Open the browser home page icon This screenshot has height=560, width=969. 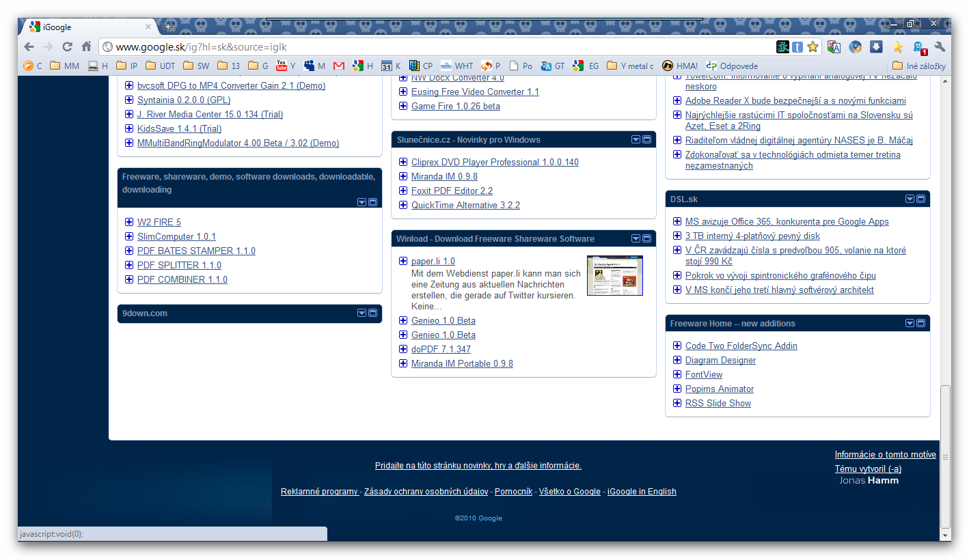tap(86, 47)
